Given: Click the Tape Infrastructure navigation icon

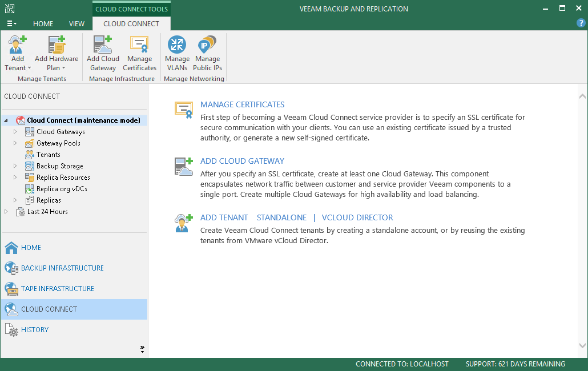Looking at the screenshot, I should coord(11,289).
